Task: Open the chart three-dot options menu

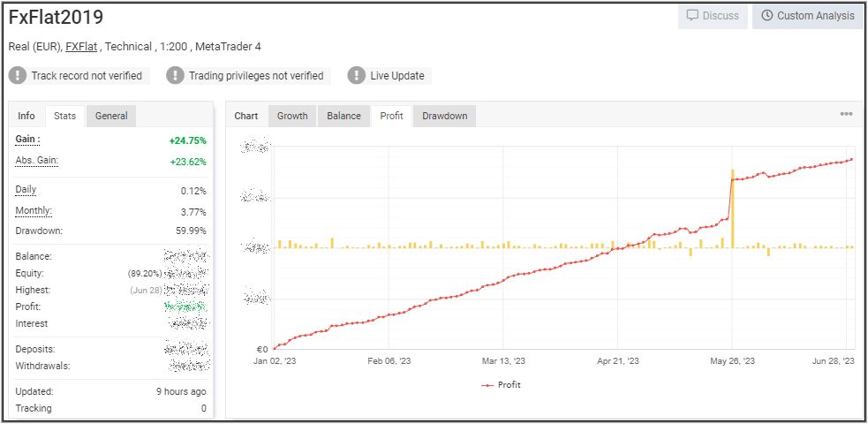Action: tap(846, 115)
